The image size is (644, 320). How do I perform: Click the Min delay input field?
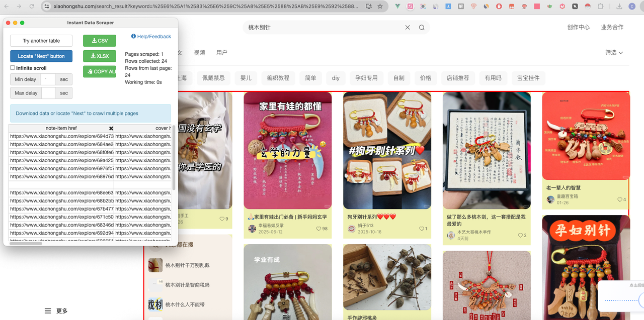point(48,79)
